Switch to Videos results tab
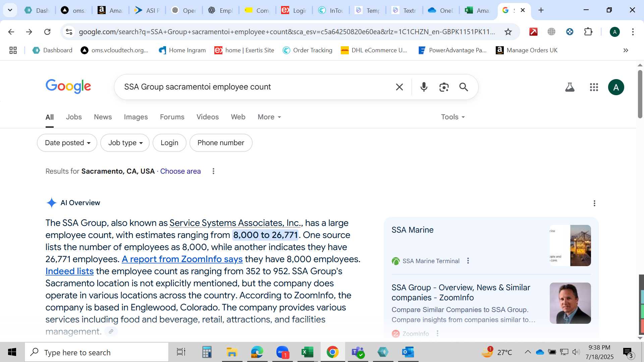Image resolution: width=644 pixels, height=362 pixels. point(207,117)
